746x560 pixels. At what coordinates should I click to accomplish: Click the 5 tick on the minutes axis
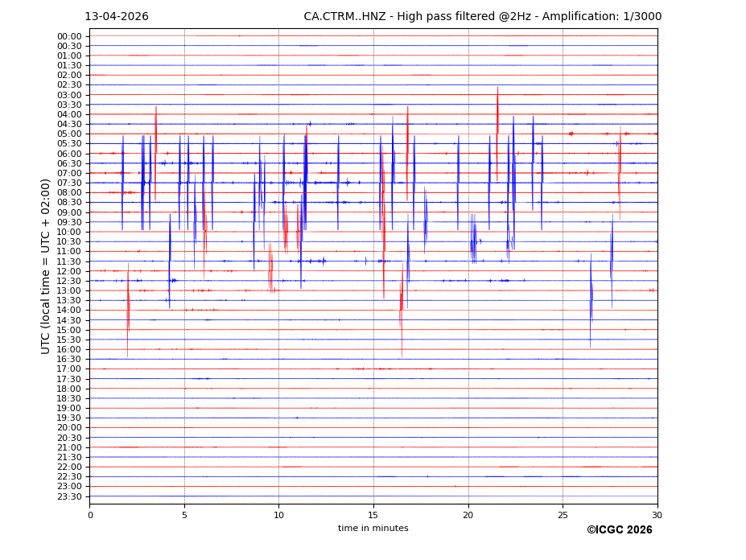[x=184, y=515]
